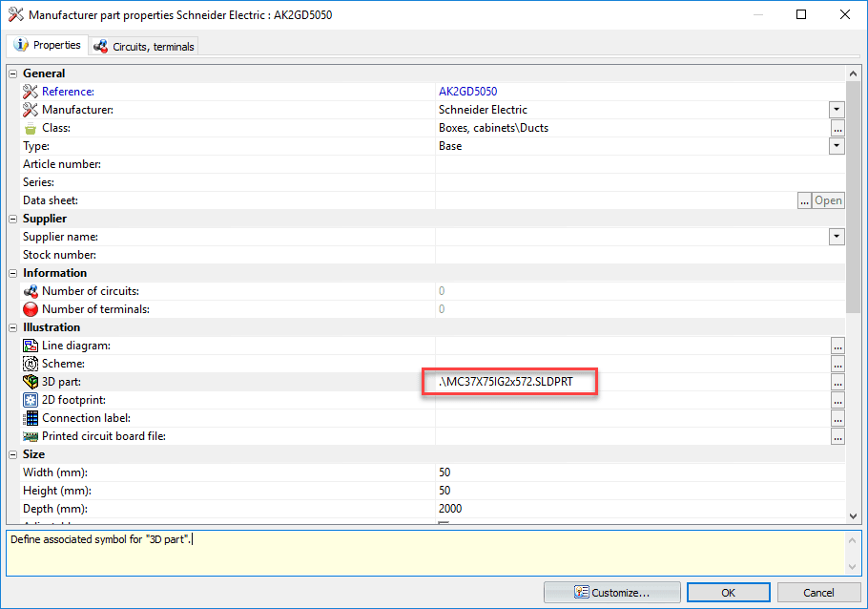868x609 pixels.
Task: Click the Article number field
Action: 640,164
